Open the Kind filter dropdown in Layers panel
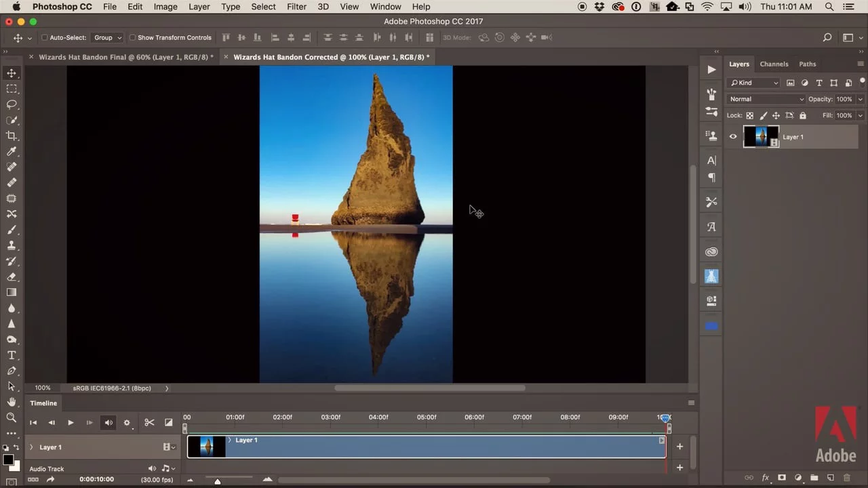 753,82
